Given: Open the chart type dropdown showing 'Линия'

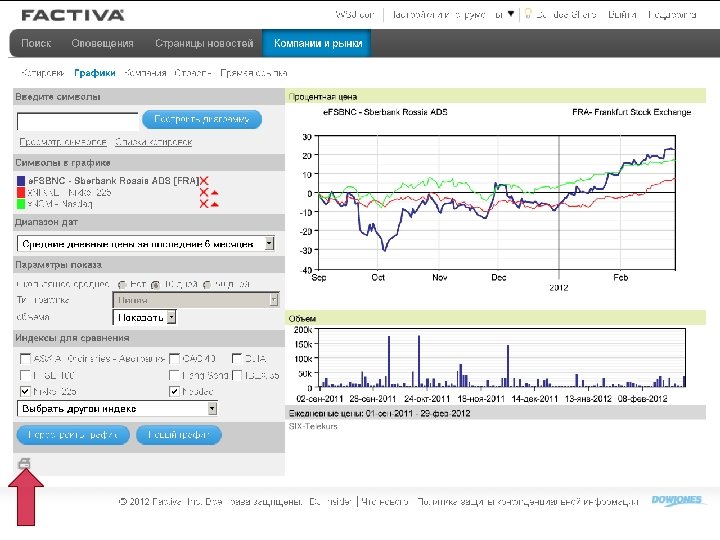Looking at the screenshot, I should (196, 300).
